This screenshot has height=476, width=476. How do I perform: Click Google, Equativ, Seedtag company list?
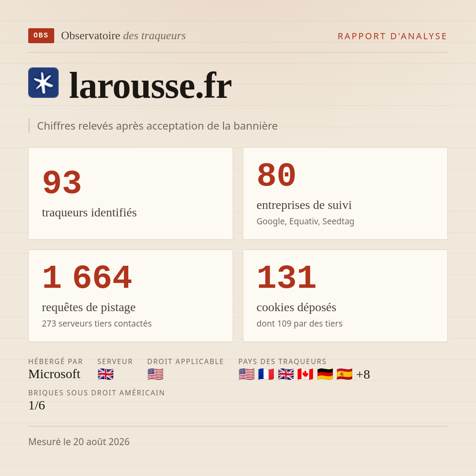(305, 221)
